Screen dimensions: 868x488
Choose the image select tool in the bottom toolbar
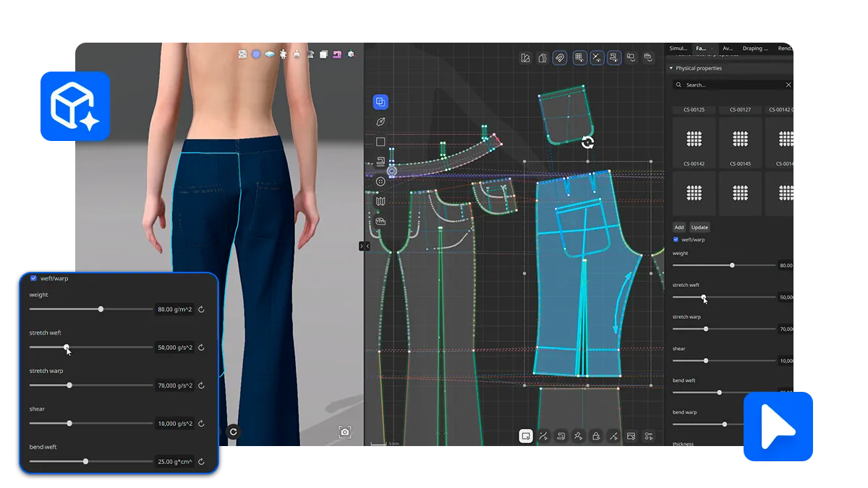tap(631, 436)
